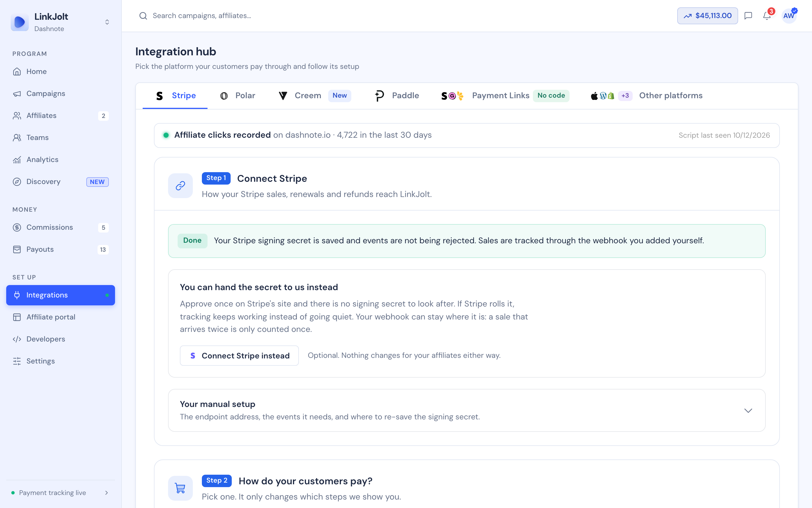This screenshot has width=812, height=508.
Task: Open the Payment Links tab
Action: tap(505, 96)
